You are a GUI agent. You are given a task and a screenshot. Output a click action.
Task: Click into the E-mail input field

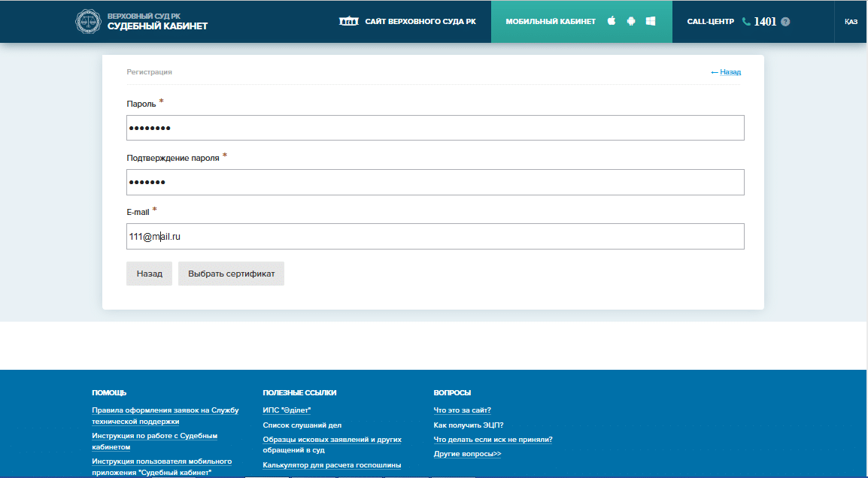[435, 236]
